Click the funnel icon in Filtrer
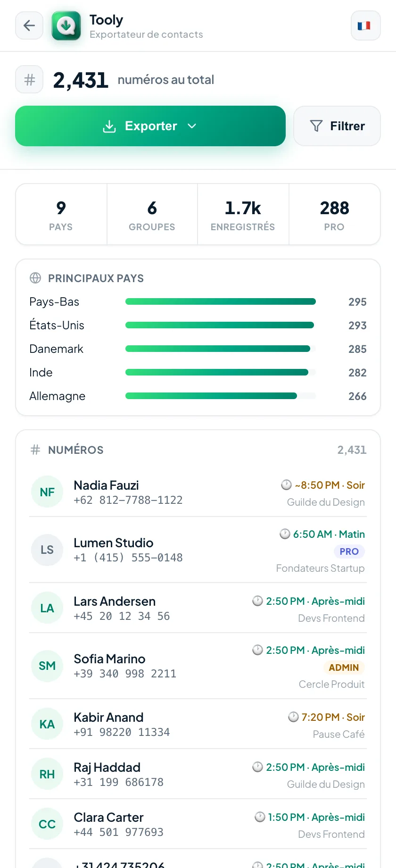The width and height of the screenshot is (396, 868). pyautogui.click(x=316, y=126)
